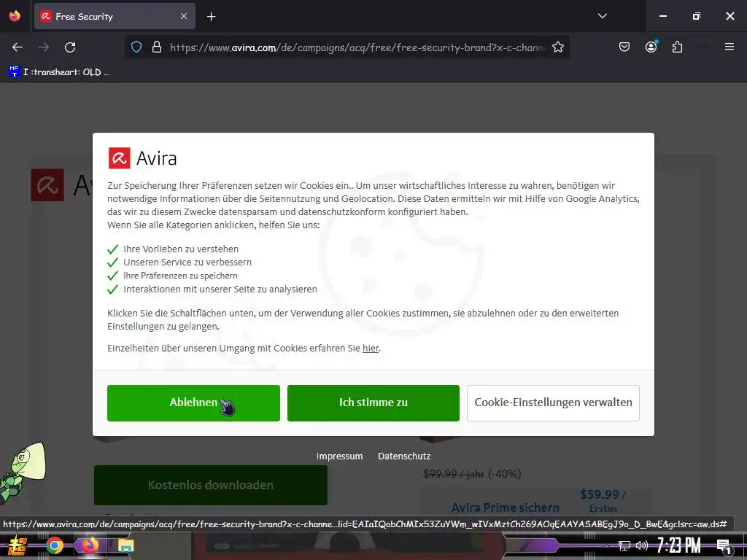Click the Avira Prime sichern text

tap(506, 507)
